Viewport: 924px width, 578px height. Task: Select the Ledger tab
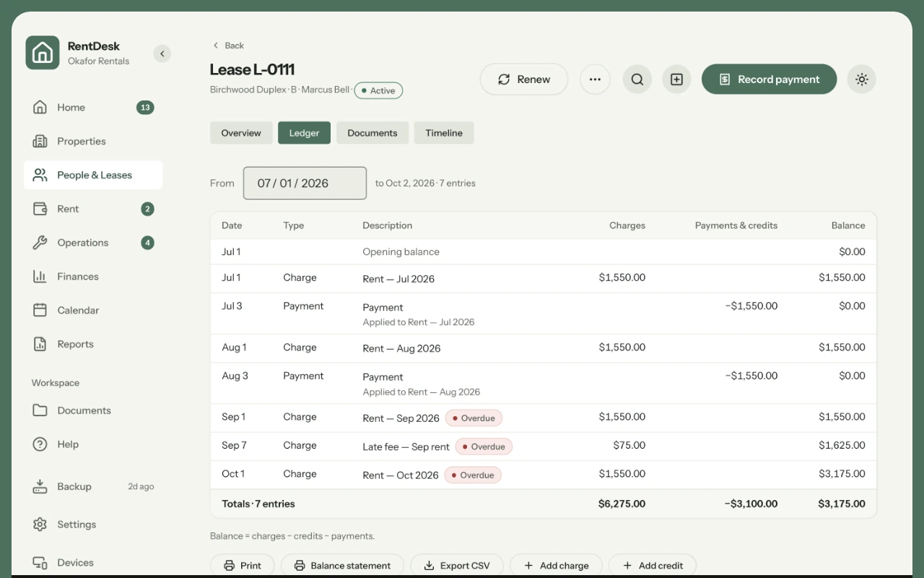[304, 133]
